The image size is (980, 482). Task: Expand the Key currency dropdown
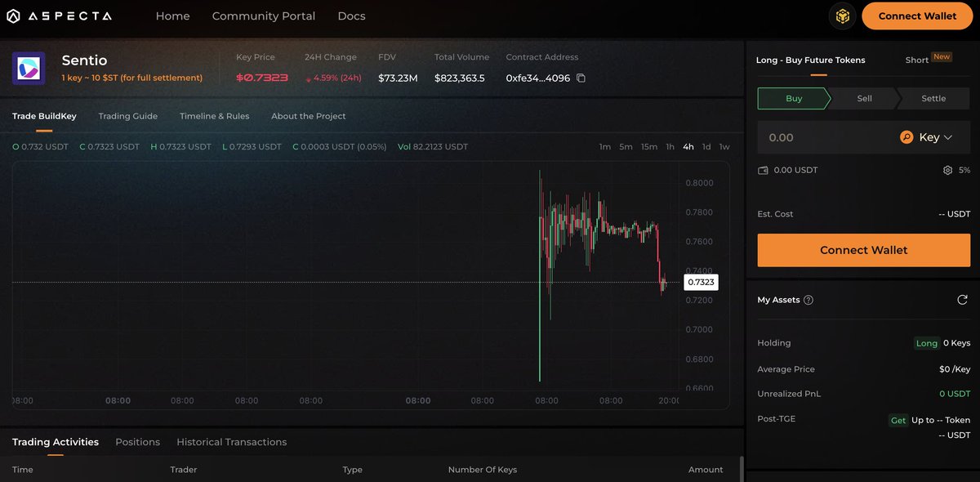point(948,137)
